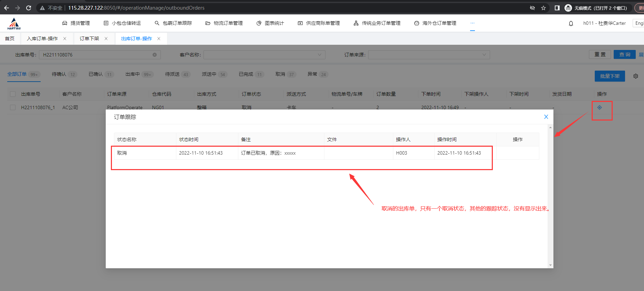Expand the 客户名称 dropdown
Viewport: 644px width, 291px height.
264,55
